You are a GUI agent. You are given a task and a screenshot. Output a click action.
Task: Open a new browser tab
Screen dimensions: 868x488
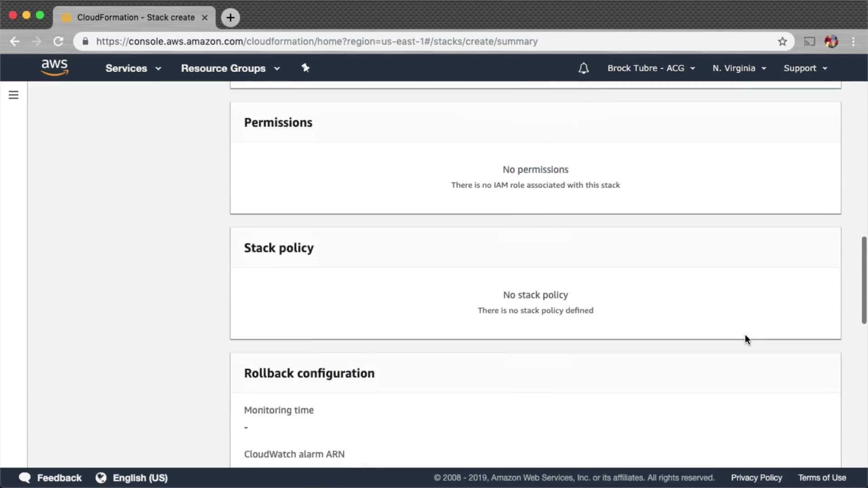tap(231, 18)
